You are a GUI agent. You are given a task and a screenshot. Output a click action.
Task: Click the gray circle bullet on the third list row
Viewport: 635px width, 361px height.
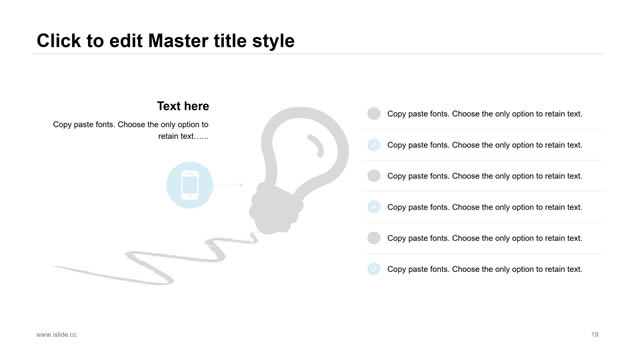[374, 176]
